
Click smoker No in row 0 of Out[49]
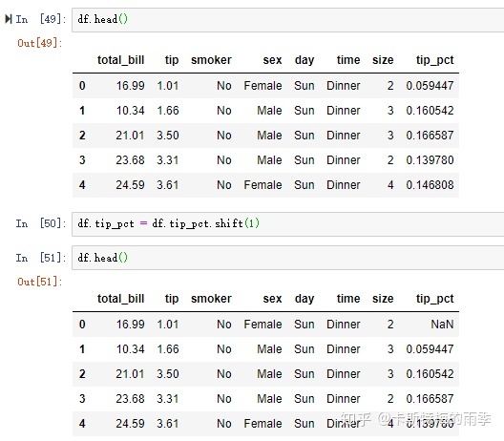pyautogui.click(x=224, y=86)
